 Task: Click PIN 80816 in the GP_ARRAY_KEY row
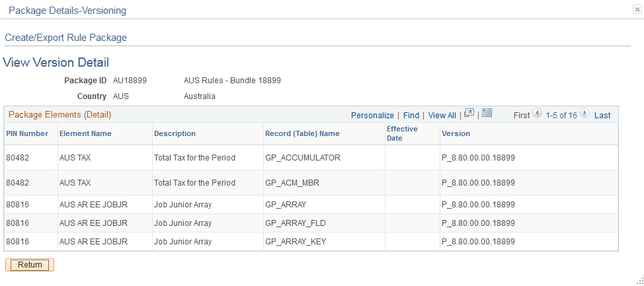point(17,242)
